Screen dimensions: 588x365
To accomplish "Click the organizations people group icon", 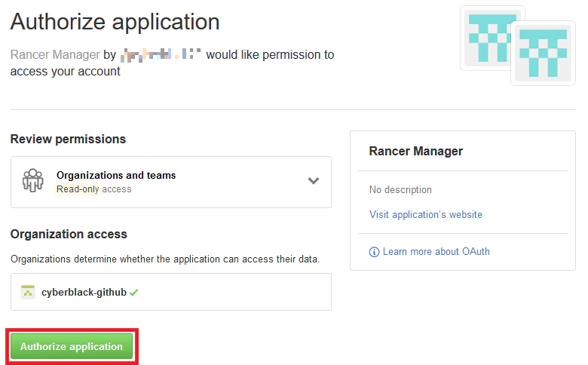I will point(33,180).
